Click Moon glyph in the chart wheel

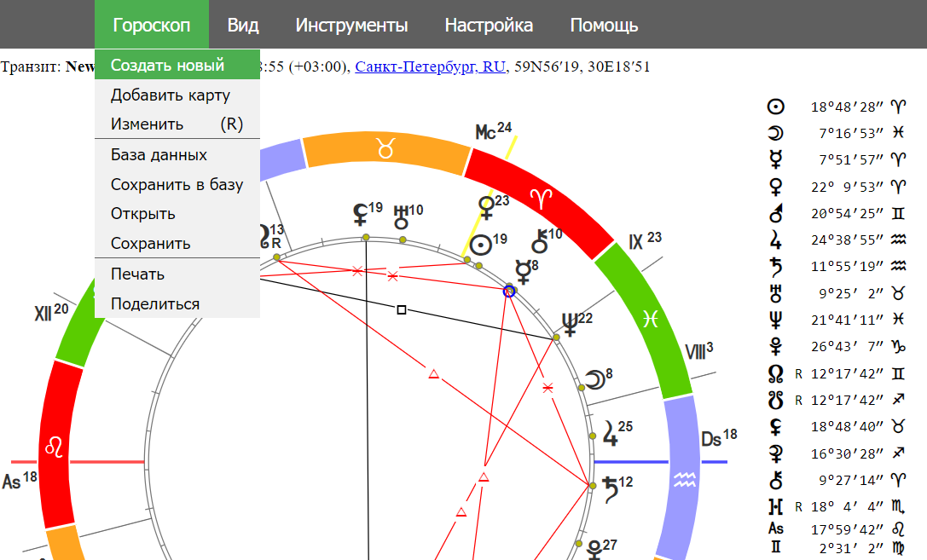pos(594,379)
